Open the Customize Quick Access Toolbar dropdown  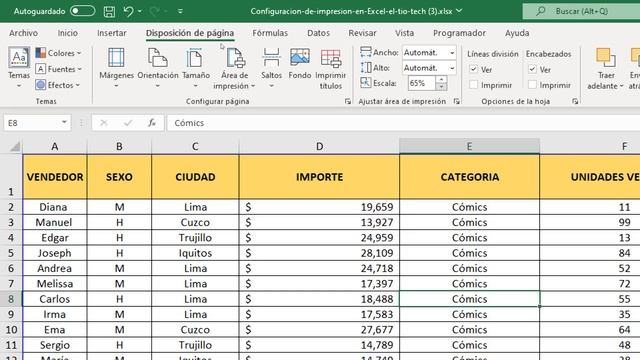coord(180,11)
